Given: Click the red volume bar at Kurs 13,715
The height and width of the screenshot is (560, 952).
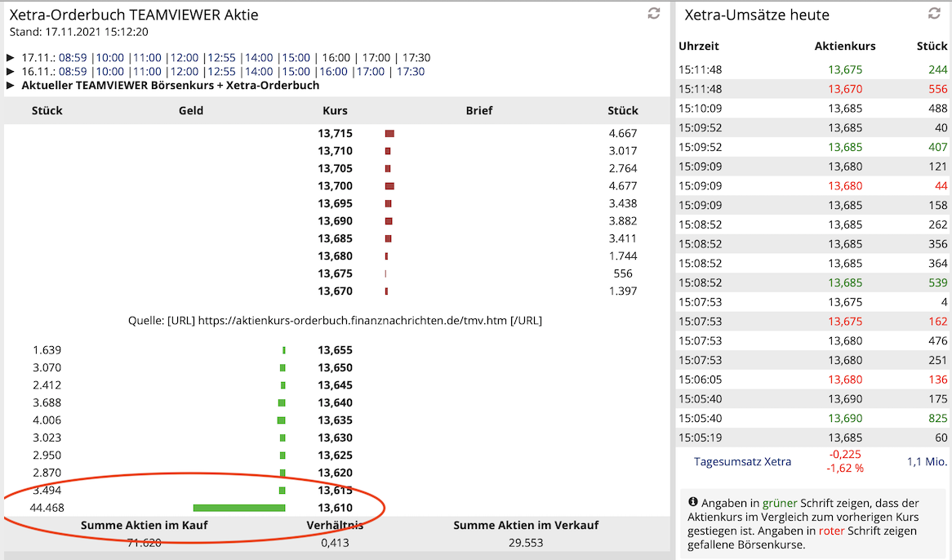Looking at the screenshot, I should pyautogui.click(x=389, y=133).
